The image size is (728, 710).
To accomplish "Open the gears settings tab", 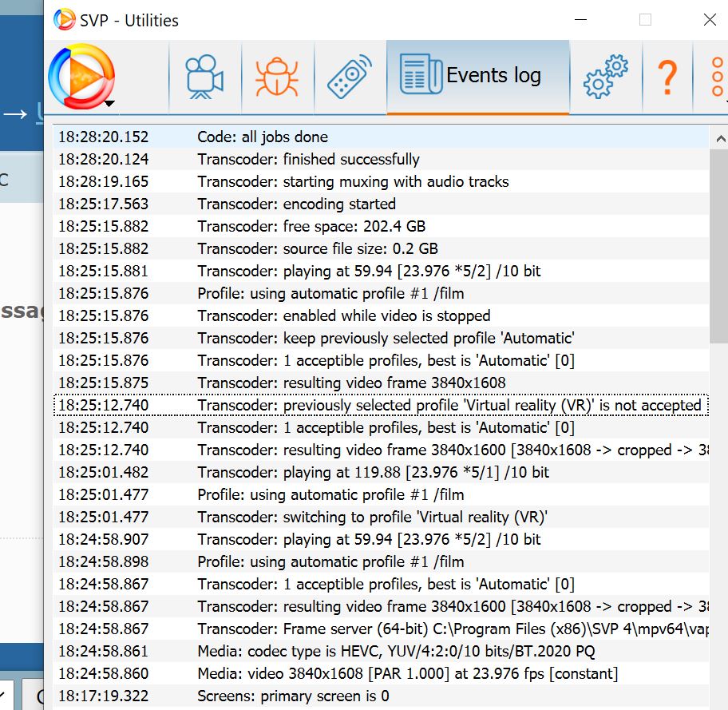I will click(x=606, y=77).
